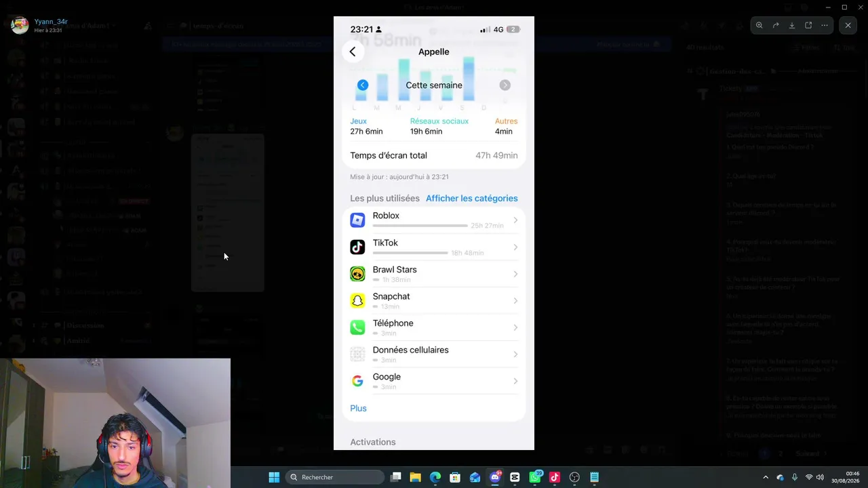Expand the TikTok row chevron
The image size is (868, 488).
tap(515, 247)
